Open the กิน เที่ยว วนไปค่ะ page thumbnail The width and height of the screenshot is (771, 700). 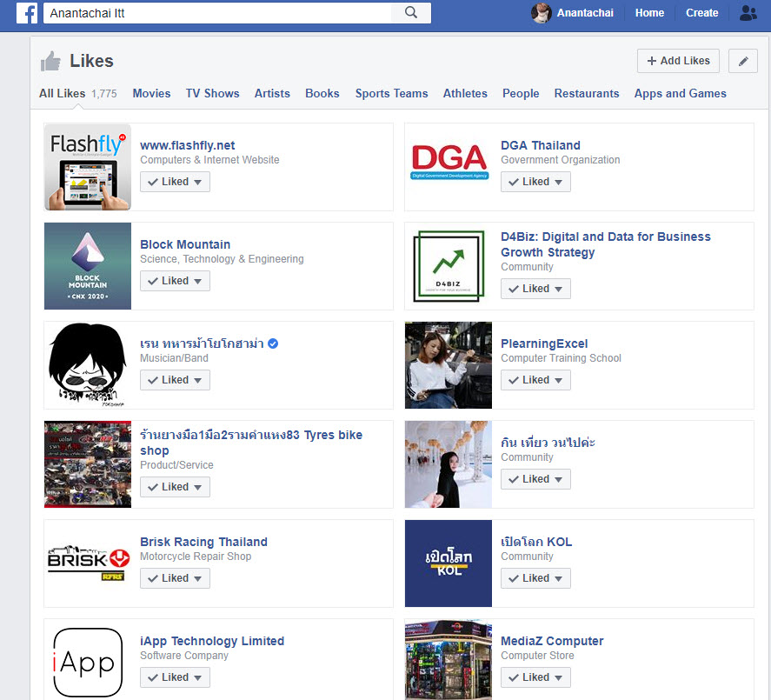tap(449, 464)
